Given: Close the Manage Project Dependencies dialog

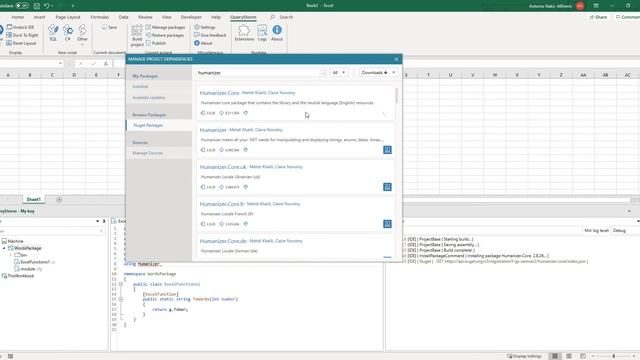Looking at the screenshot, I should pos(396,59).
